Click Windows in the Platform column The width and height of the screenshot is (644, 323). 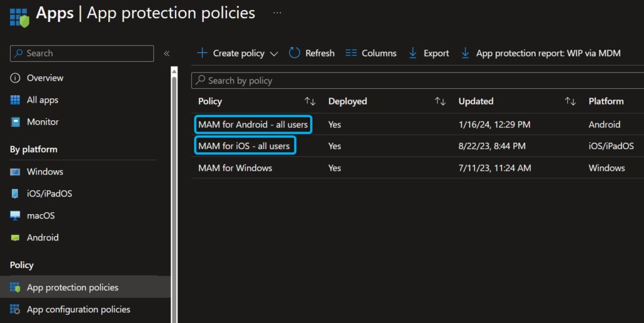click(607, 168)
